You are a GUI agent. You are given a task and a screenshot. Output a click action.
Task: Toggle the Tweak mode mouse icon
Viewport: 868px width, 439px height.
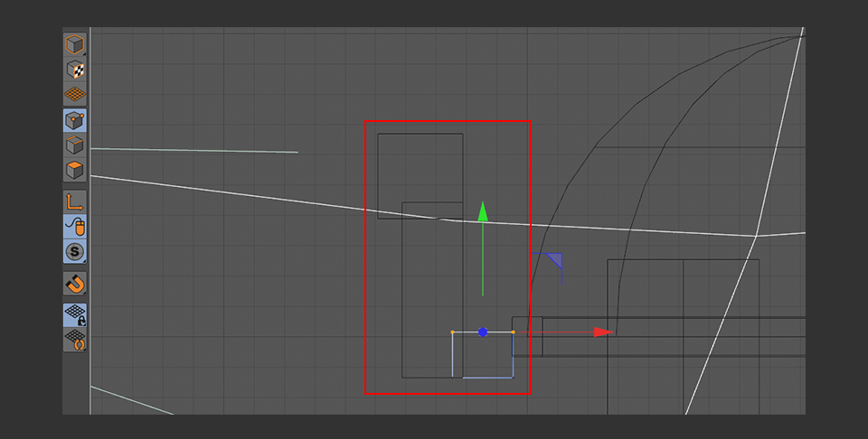(x=75, y=227)
